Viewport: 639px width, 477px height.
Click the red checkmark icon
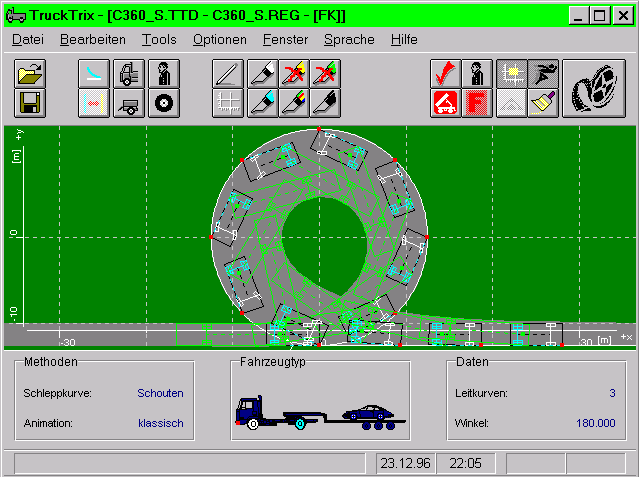coord(446,74)
